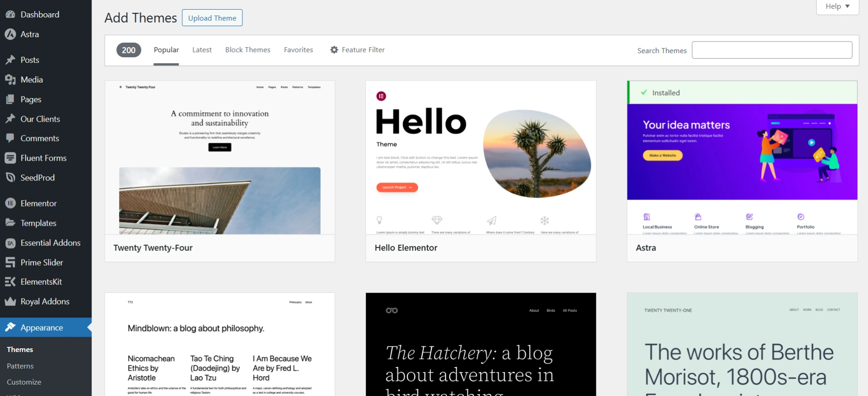The height and width of the screenshot is (396, 868).
Task: Open the Mindblown philosophy blog theme thumbnail
Action: (x=220, y=344)
